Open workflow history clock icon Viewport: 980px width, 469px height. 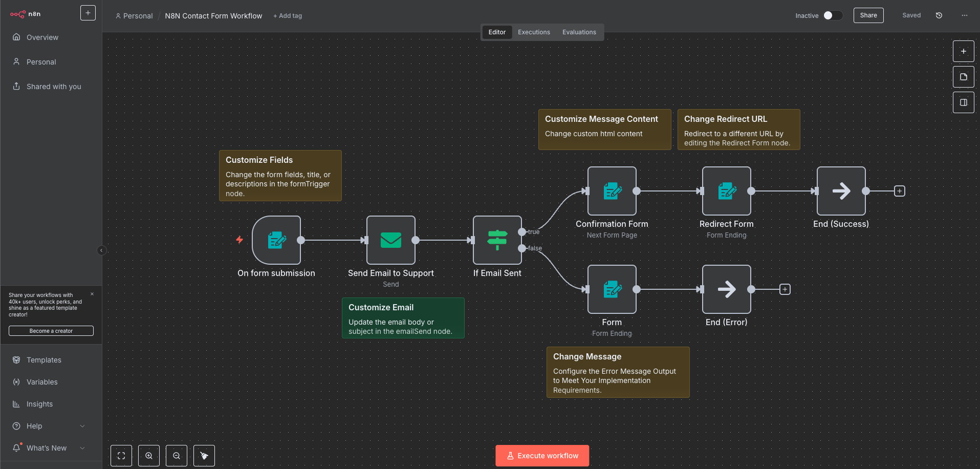tap(939, 15)
